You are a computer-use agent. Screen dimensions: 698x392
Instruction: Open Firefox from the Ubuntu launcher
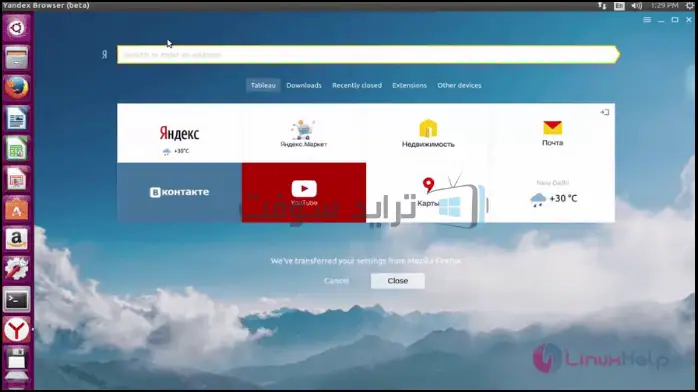(16, 88)
